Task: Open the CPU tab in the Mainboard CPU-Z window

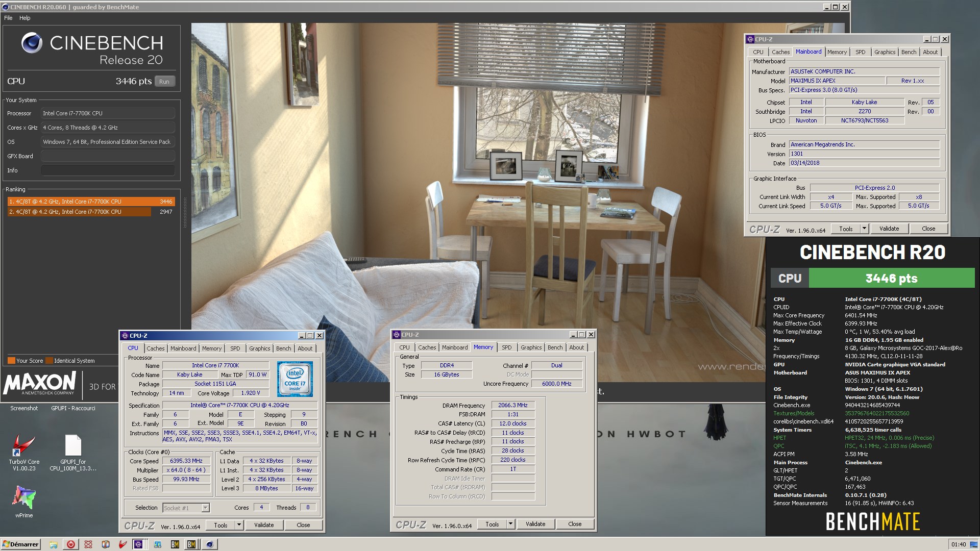Action: pos(758,52)
